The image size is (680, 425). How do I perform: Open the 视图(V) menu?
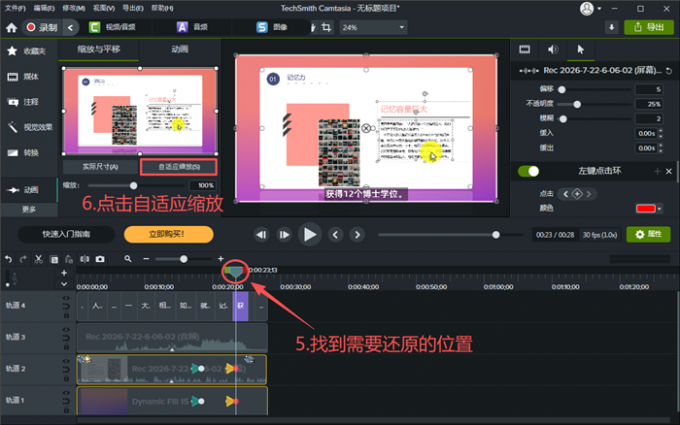pyautogui.click(x=104, y=8)
